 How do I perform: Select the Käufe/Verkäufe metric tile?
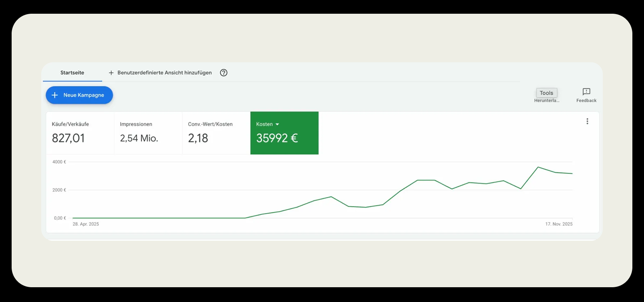pos(80,133)
